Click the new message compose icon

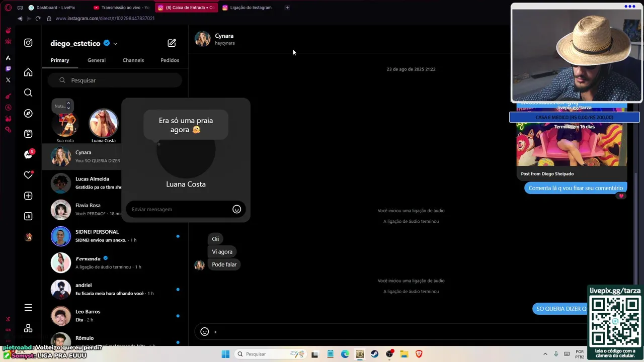(x=172, y=43)
